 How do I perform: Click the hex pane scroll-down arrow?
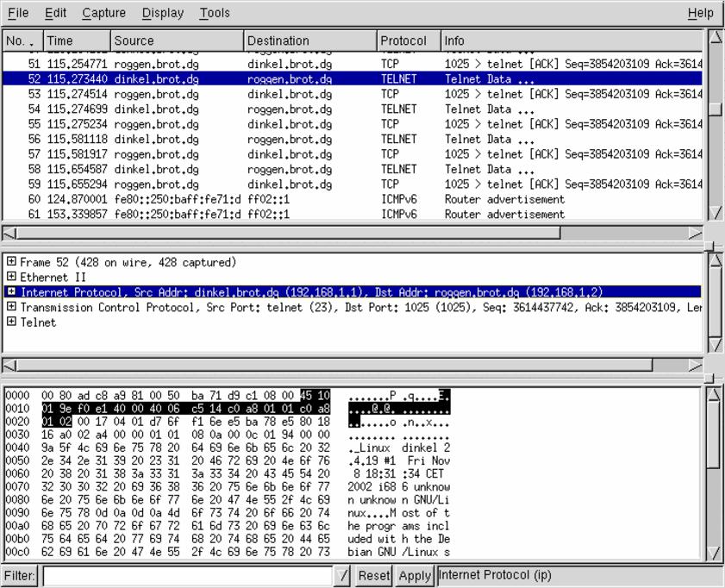pyautogui.click(x=715, y=554)
